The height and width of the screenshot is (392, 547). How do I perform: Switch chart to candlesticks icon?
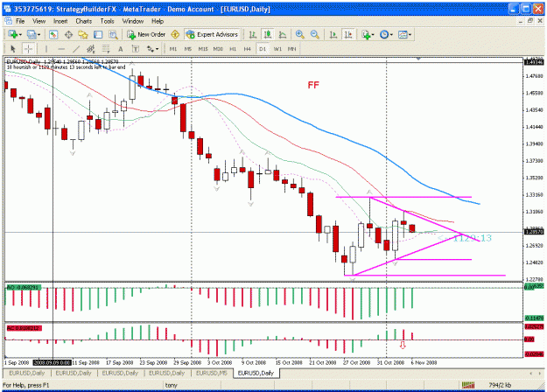268,34
